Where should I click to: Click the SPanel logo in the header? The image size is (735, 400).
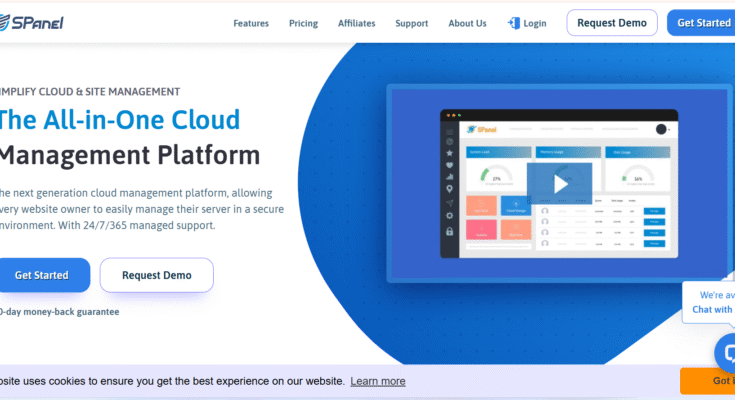point(32,22)
